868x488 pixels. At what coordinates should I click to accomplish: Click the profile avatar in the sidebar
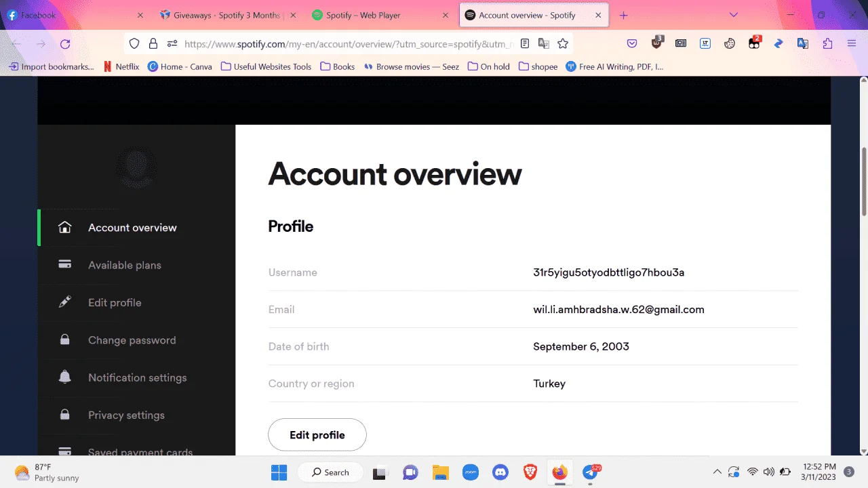click(x=136, y=167)
